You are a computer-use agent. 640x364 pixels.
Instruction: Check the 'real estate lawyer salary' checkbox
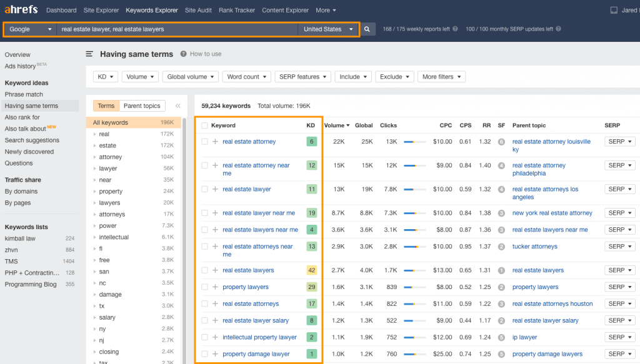[204, 320]
